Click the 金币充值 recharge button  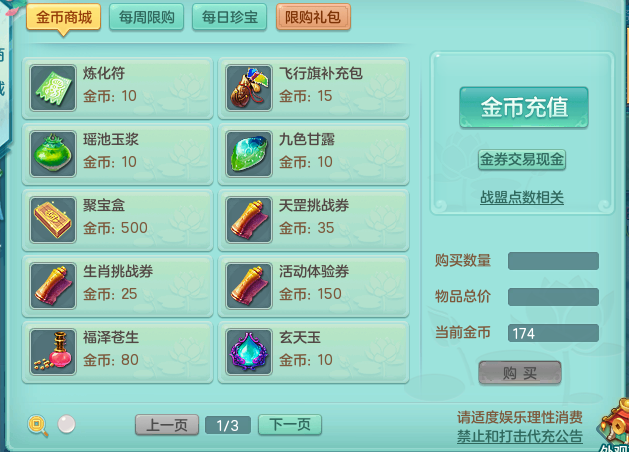point(524,107)
